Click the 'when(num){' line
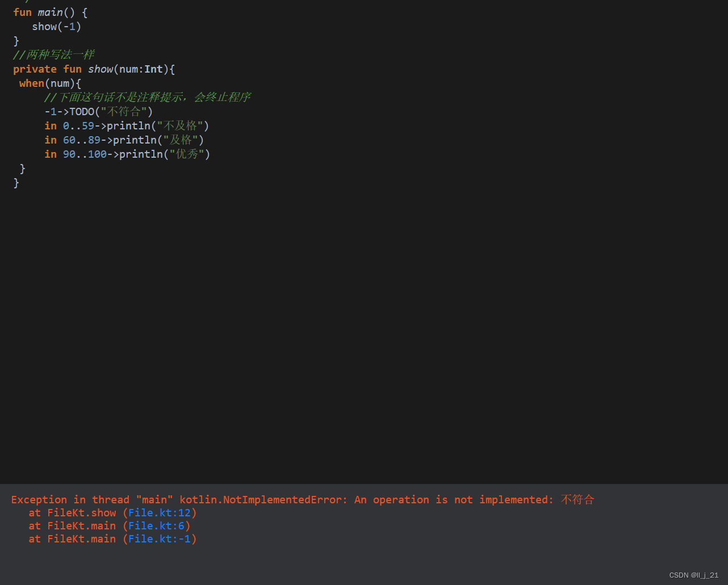Image resolution: width=728 pixels, height=585 pixels. (50, 83)
